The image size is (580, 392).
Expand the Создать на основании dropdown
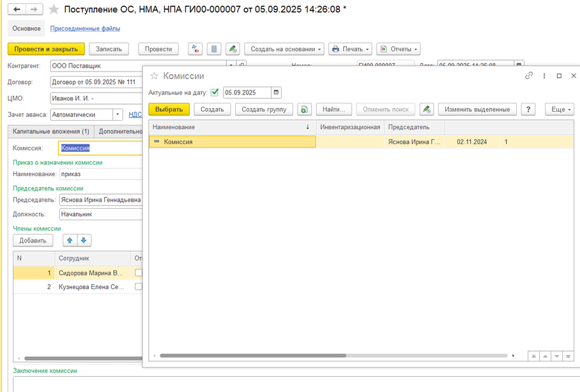pos(284,49)
